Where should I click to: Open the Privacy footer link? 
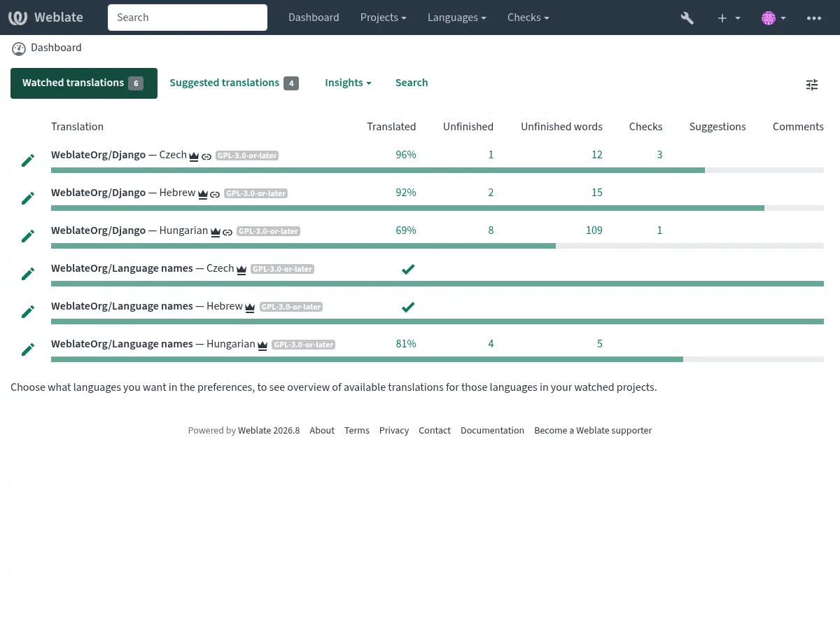click(394, 431)
